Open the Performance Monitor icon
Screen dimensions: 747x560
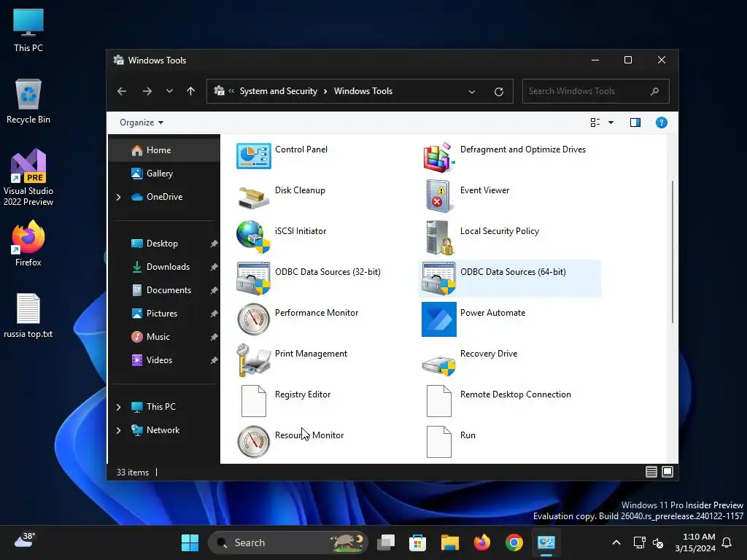[x=253, y=319]
